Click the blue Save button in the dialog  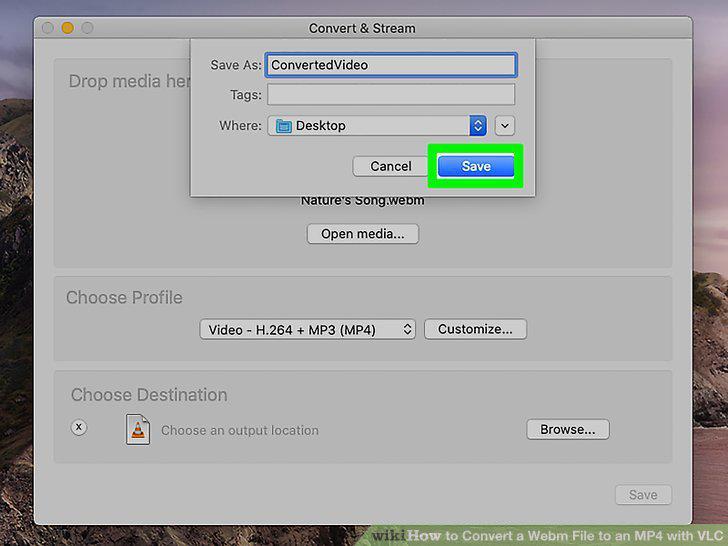[x=475, y=166]
